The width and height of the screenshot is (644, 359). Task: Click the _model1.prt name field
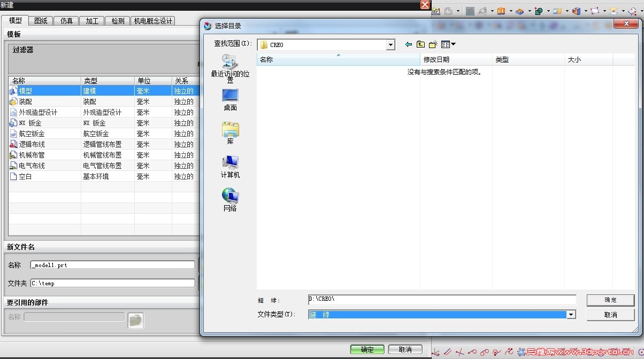(113, 265)
